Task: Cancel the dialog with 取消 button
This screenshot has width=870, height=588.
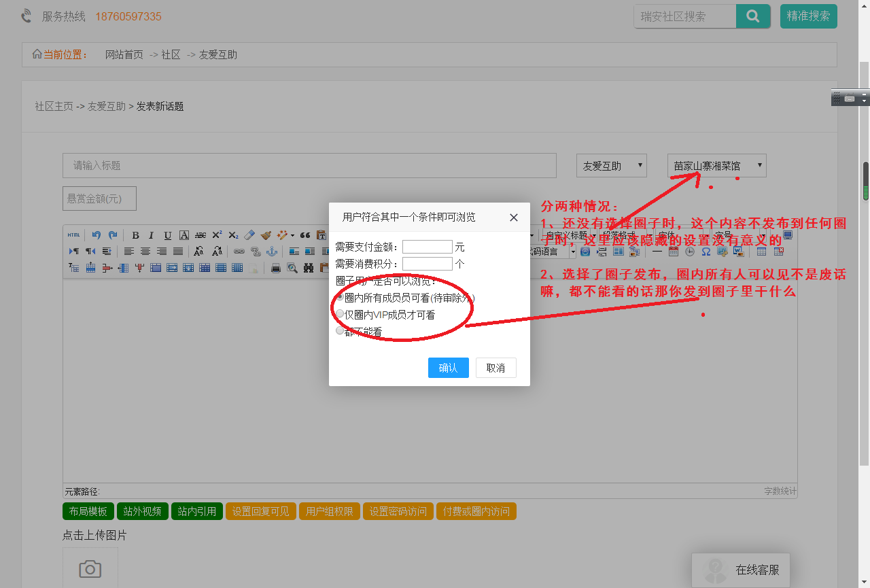Action: point(495,368)
